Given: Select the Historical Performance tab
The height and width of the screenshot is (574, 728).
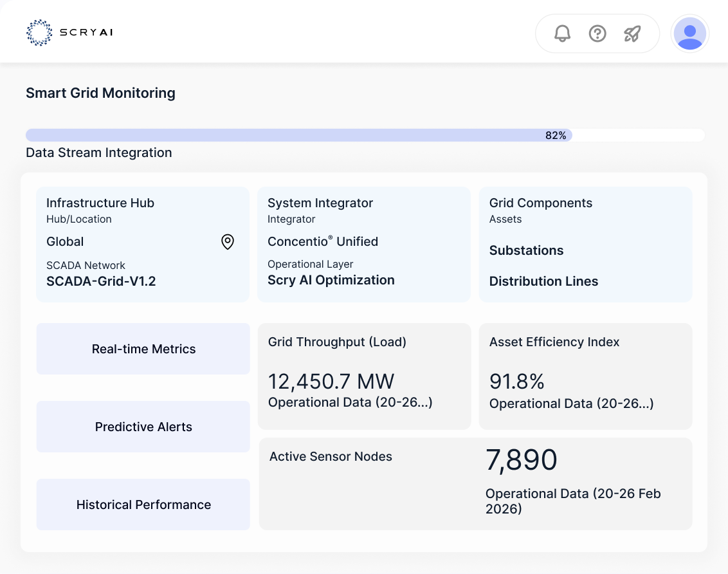Looking at the screenshot, I should pyautogui.click(x=143, y=505).
